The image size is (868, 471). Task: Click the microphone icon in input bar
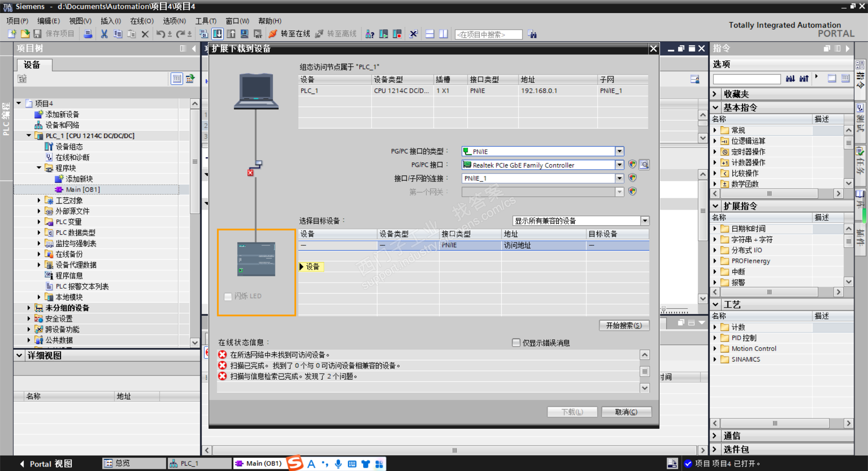[x=338, y=464]
